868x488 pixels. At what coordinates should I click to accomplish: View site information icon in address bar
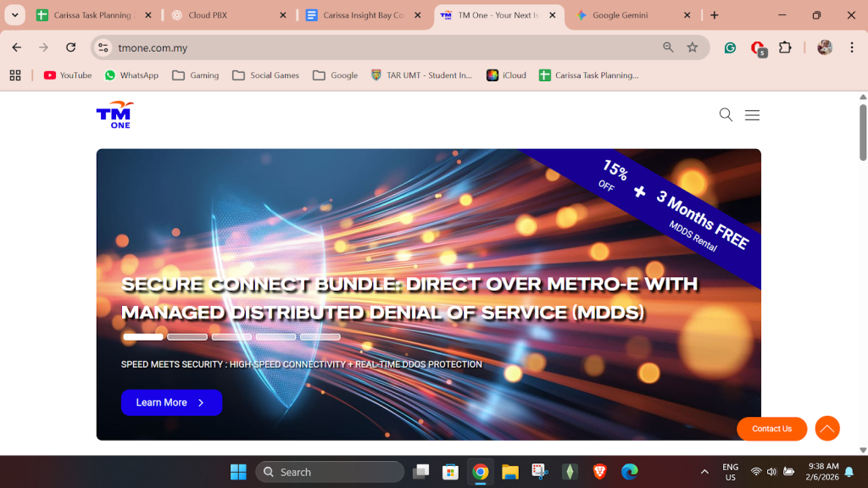click(103, 47)
